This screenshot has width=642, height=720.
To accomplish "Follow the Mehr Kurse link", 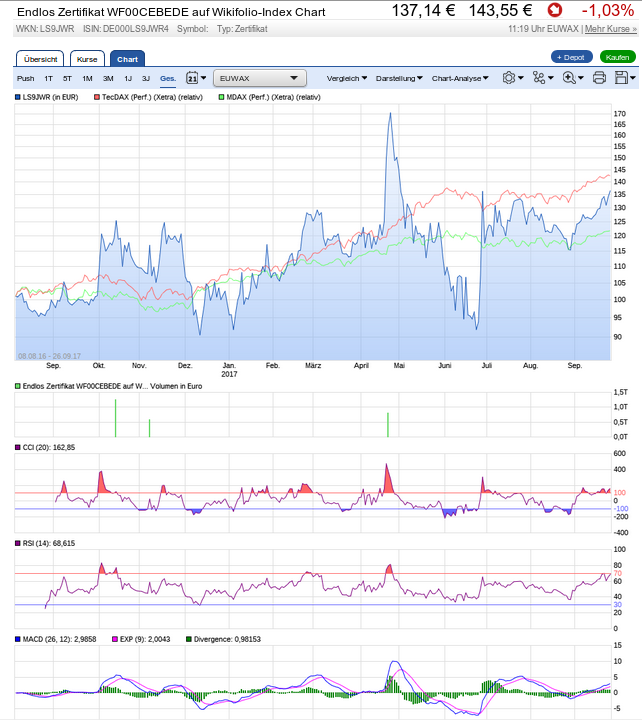I will point(610,29).
